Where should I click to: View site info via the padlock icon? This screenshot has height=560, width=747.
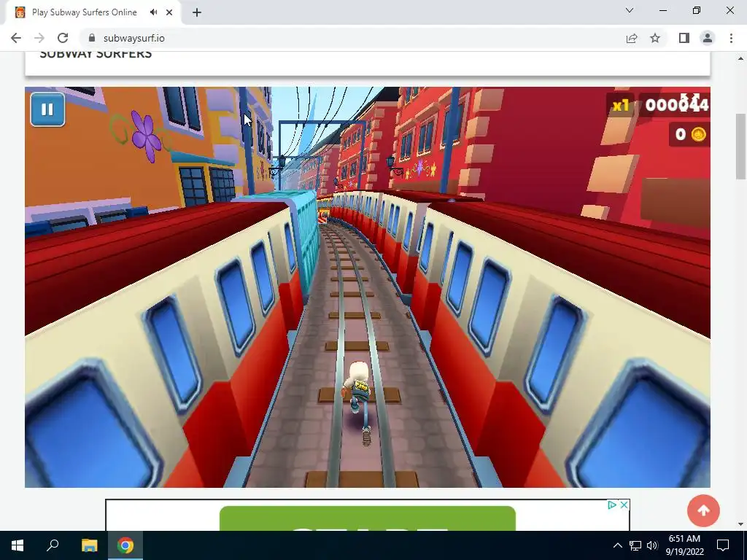pos(92,38)
